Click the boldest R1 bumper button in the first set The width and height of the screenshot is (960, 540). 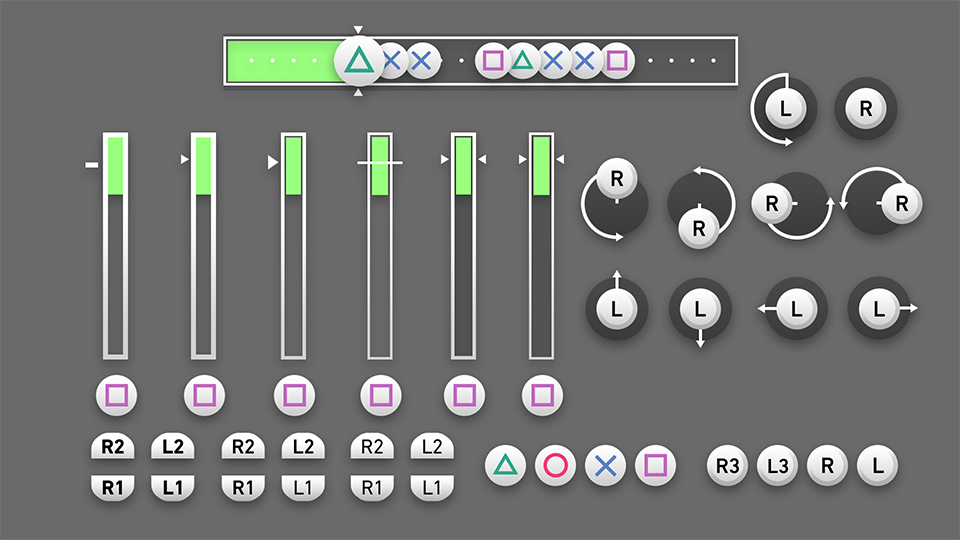coord(113,487)
